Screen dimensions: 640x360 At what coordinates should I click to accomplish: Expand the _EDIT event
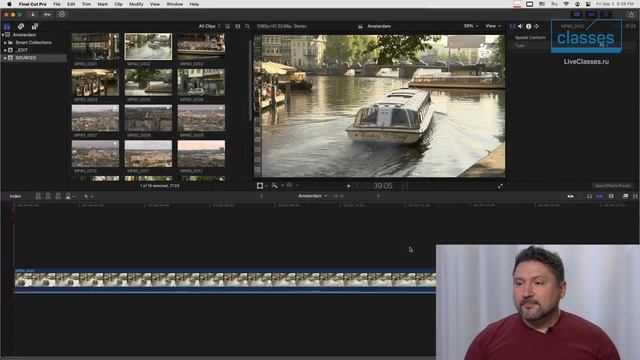point(5,50)
